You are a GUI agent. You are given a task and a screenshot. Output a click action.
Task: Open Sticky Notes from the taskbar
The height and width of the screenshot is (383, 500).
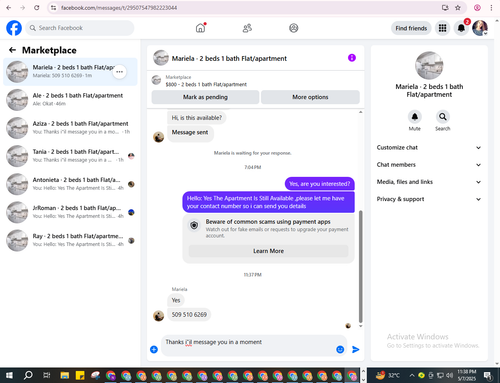pyautogui.click(x=80, y=376)
